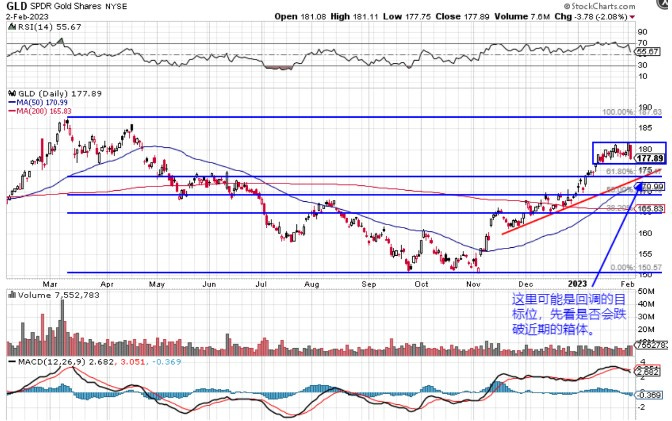This screenshot has width=672, height=421.
Task: Click the '100.00%: 187.63' Fibonacci label
Action: tap(632, 112)
